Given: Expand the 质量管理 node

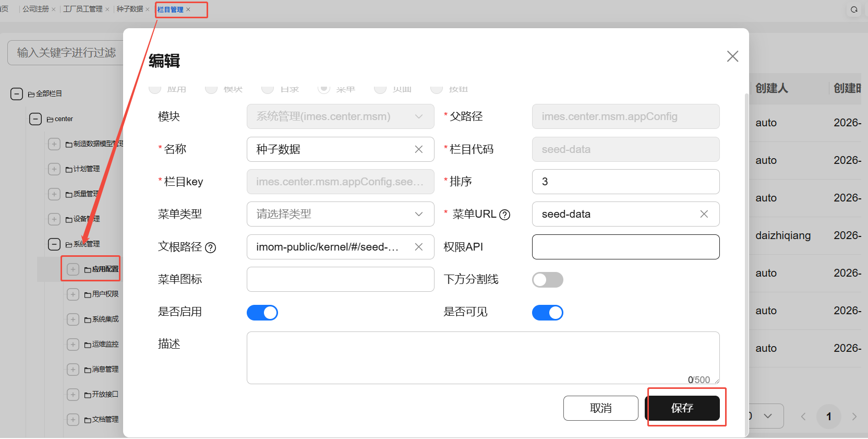Looking at the screenshot, I should pyautogui.click(x=54, y=194).
